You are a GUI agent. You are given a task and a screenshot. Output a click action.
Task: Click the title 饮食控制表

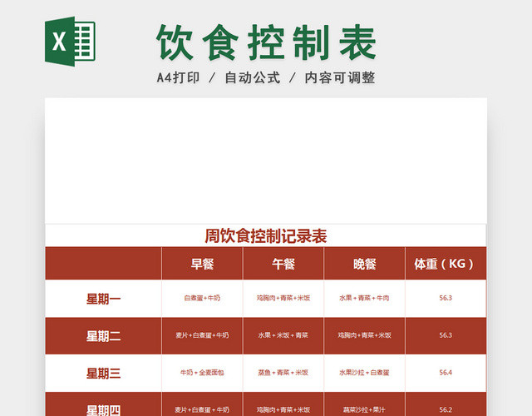coord(266,42)
